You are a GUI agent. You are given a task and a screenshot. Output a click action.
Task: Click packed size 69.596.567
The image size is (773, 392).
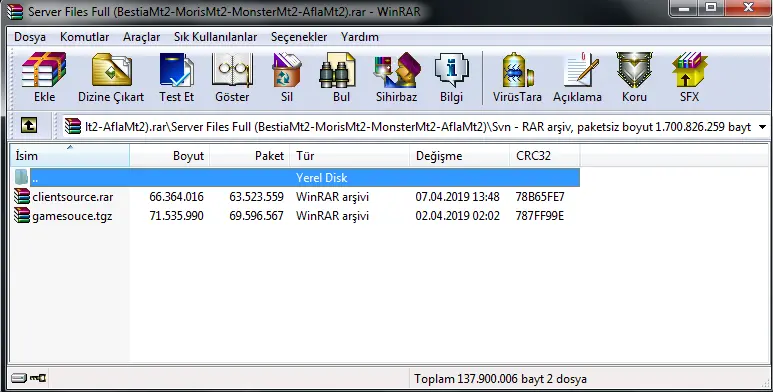pos(256,216)
